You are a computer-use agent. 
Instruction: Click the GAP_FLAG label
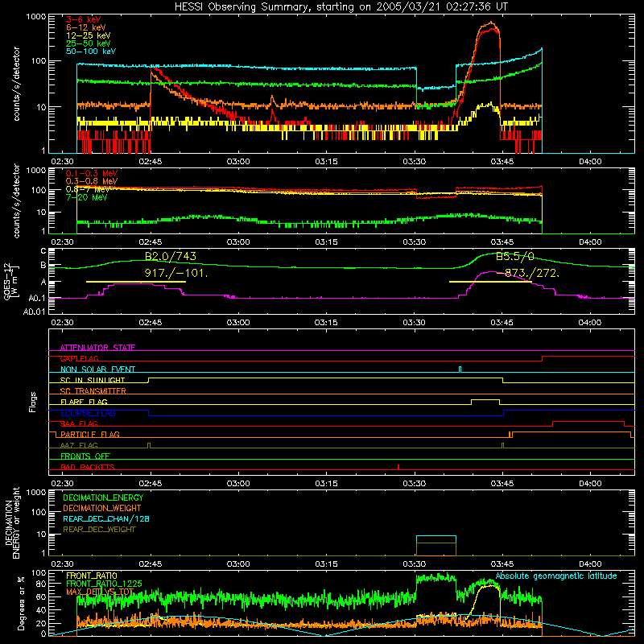(79, 359)
